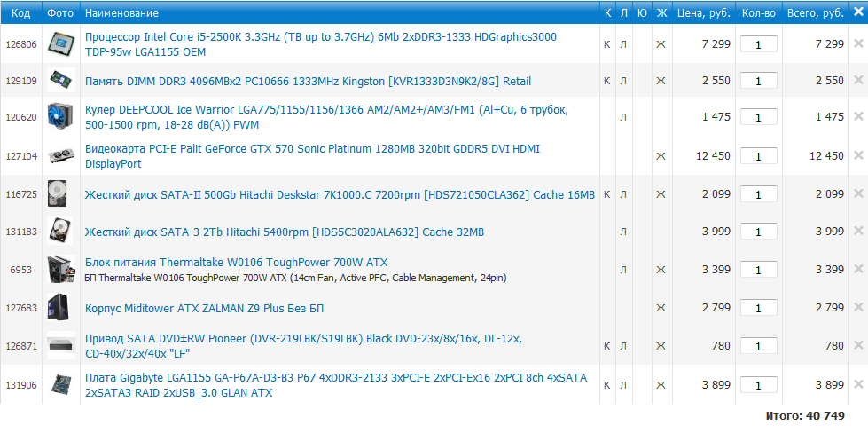Viewport: 868px width, 433px height.
Task: Sort by the Наименование column header
Action: pyautogui.click(x=121, y=12)
